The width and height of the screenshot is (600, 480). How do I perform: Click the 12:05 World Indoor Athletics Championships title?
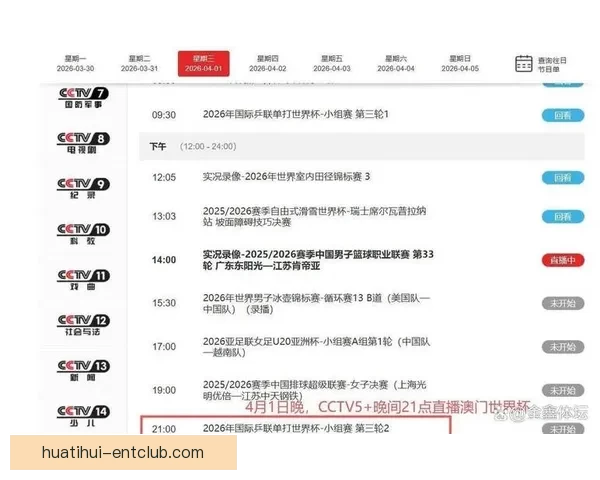[286, 177]
